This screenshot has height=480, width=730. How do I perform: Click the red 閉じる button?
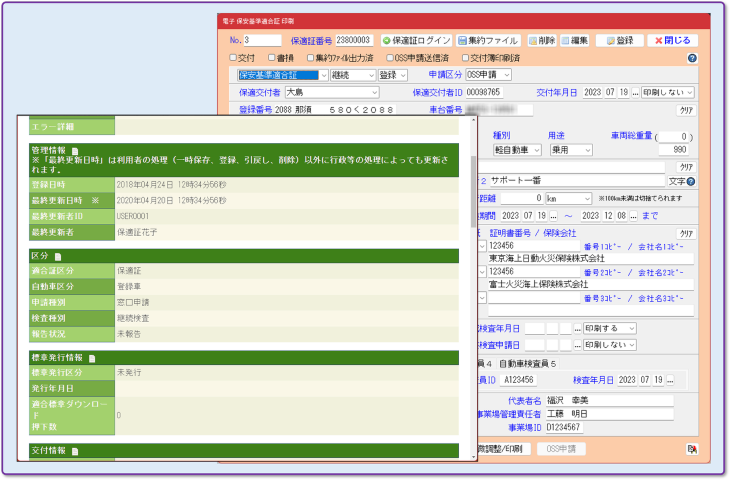672,41
